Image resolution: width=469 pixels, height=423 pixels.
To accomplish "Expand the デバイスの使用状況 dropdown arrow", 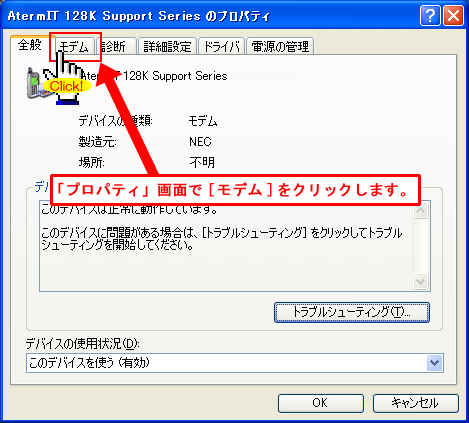I will click(434, 363).
